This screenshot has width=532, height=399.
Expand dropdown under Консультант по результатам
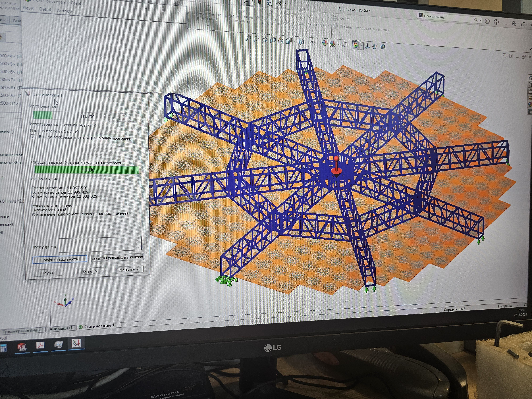coord(208,26)
